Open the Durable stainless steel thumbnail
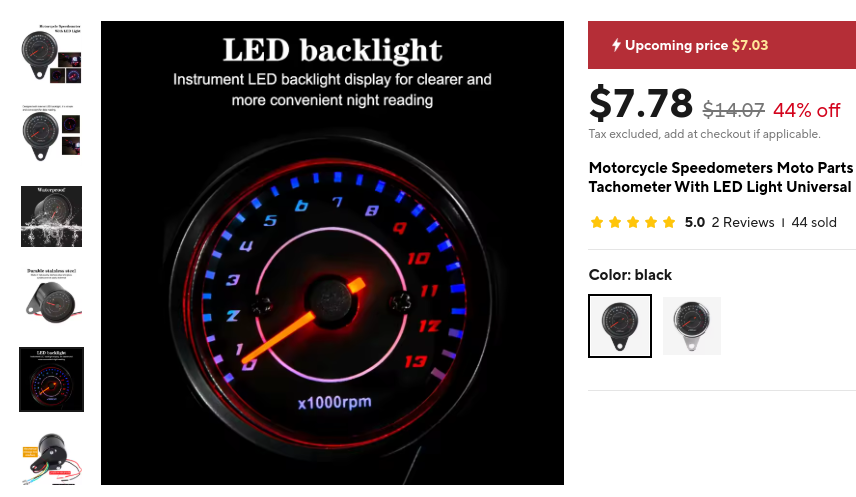Viewport: 856px width, 497px height. [51, 296]
